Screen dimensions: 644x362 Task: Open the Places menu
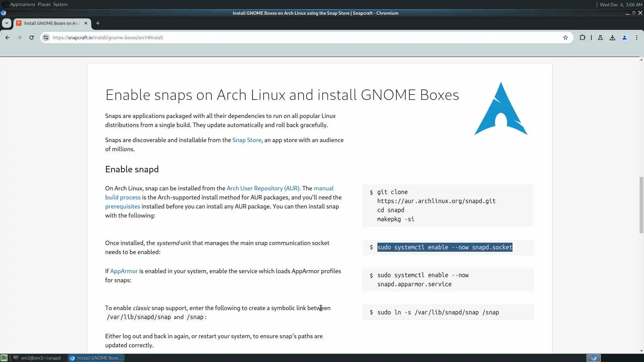click(x=44, y=4)
